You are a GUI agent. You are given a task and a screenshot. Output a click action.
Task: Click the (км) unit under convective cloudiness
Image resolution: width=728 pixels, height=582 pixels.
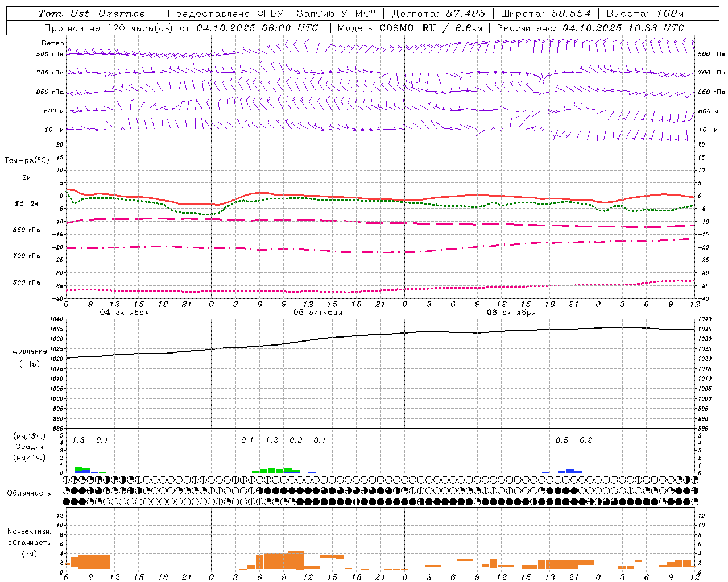click(30, 554)
